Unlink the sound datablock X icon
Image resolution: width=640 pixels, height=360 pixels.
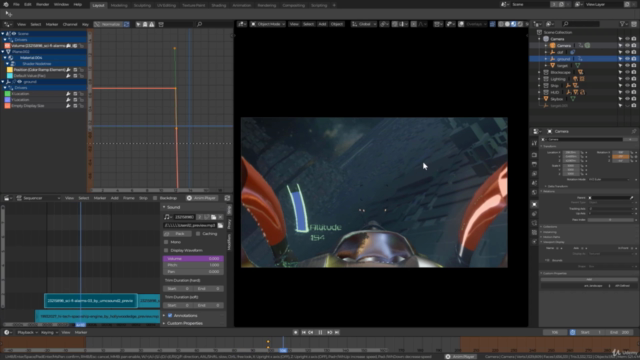[x=220, y=217]
